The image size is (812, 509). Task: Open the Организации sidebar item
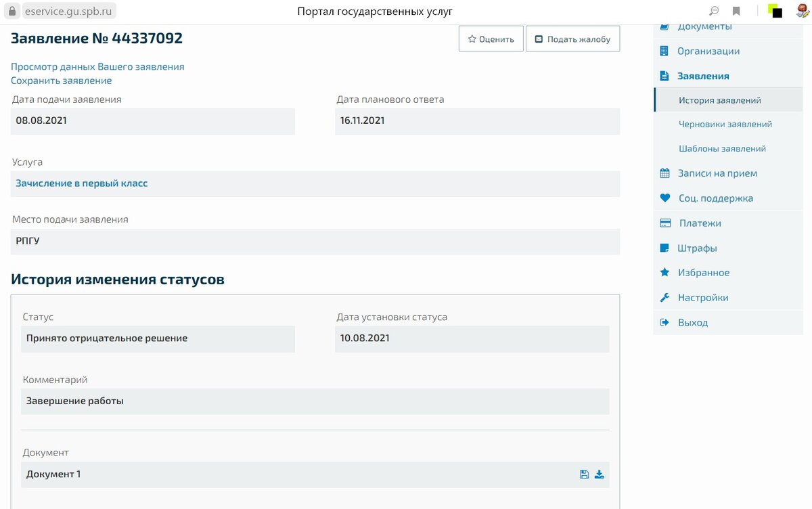pyautogui.click(x=708, y=51)
